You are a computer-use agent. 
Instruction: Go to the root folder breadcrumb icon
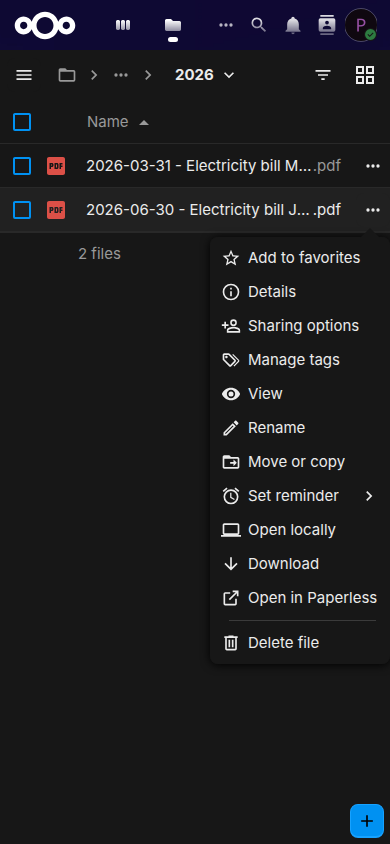pyautogui.click(x=67, y=75)
